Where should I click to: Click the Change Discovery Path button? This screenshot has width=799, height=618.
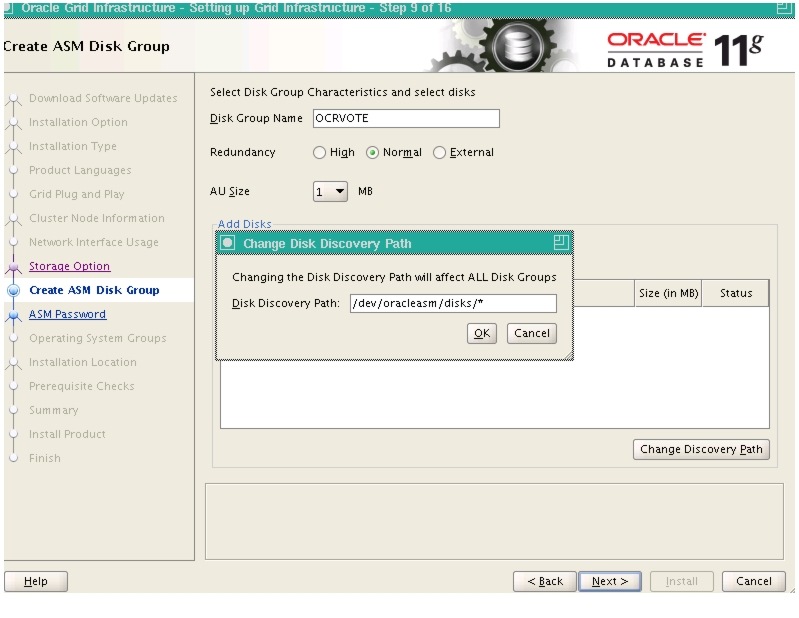point(701,449)
